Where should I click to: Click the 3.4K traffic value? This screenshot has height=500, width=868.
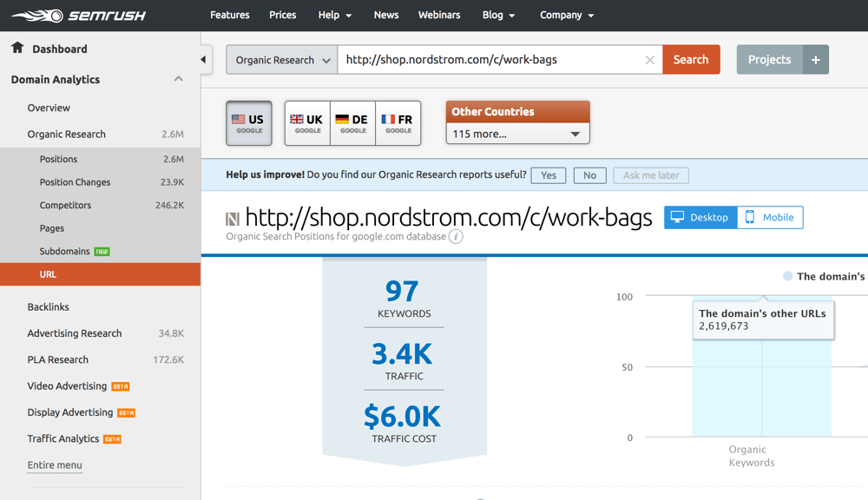(x=402, y=354)
